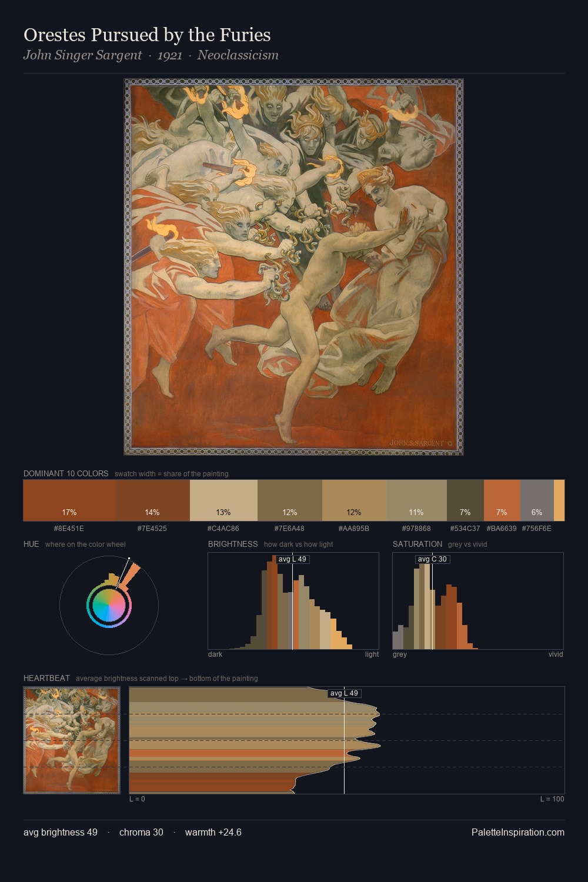Click the orange 7% swatch #BA6639
588x882 pixels.
(x=502, y=500)
